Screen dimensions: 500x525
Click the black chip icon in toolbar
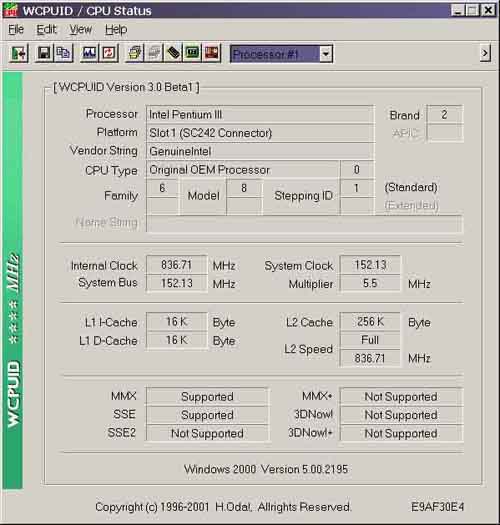(173, 54)
